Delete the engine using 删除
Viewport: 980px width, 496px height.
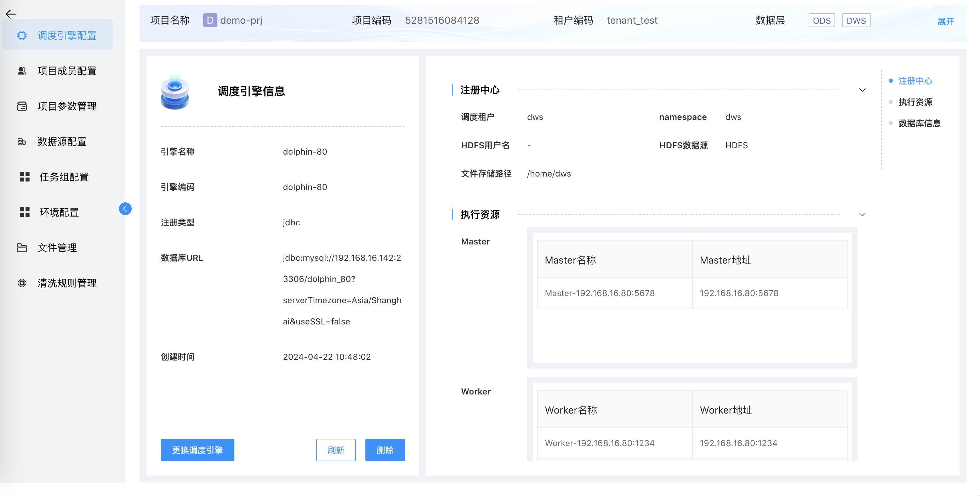click(384, 450)
